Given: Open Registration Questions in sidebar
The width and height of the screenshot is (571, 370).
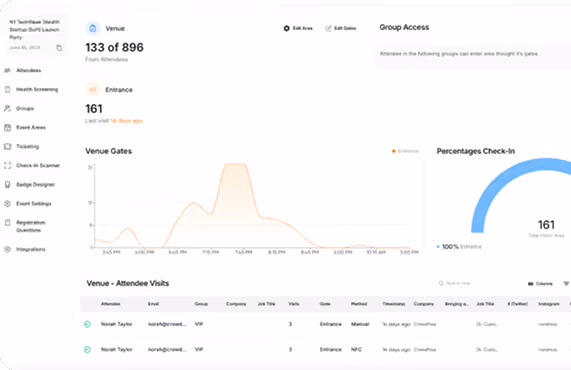Looking at the screenshot, I should pyautogui.click(x=31, y=226).
